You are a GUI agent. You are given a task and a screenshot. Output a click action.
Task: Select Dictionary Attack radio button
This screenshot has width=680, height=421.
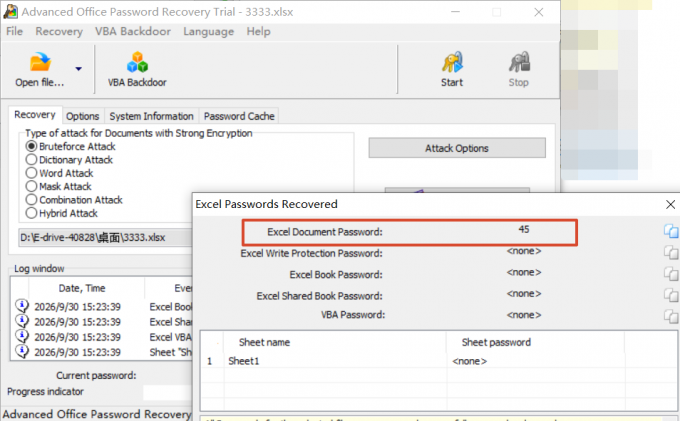tap(31, 160)
